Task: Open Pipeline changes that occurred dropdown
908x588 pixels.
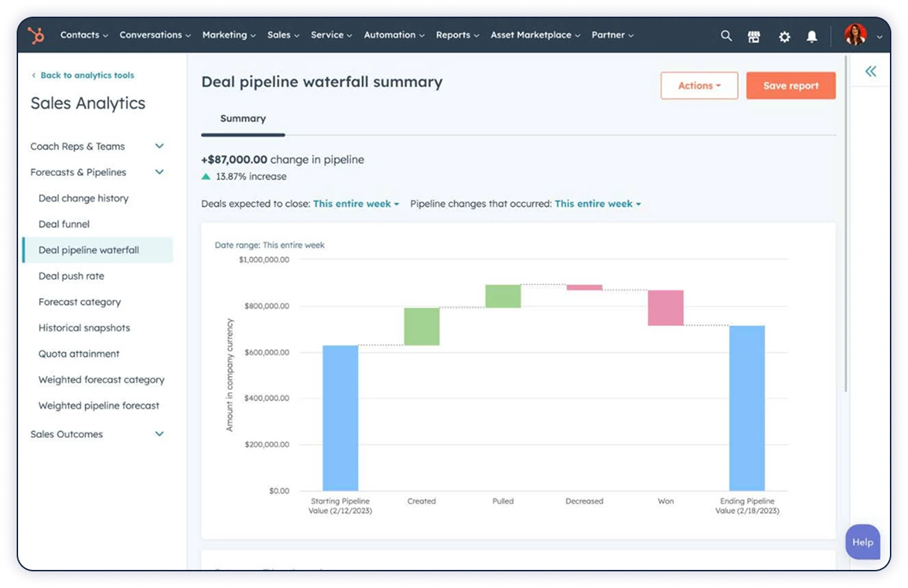Action: [x=598, y=204]
